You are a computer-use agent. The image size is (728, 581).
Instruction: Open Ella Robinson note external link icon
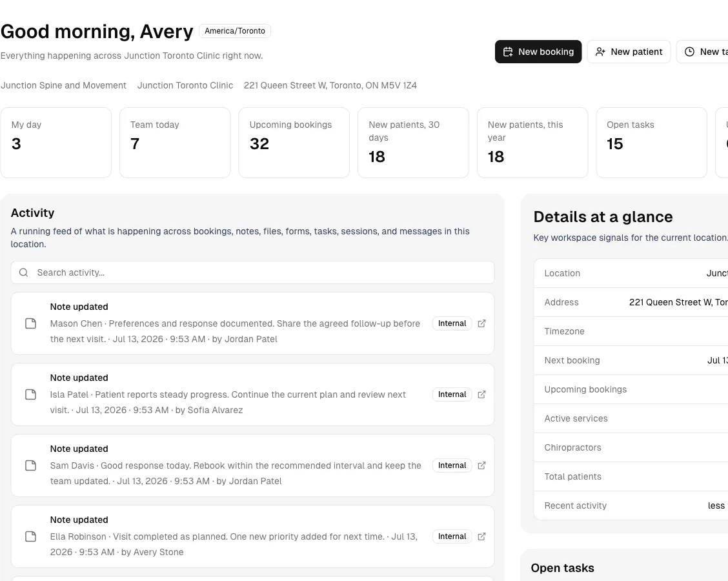click(481, 536)
